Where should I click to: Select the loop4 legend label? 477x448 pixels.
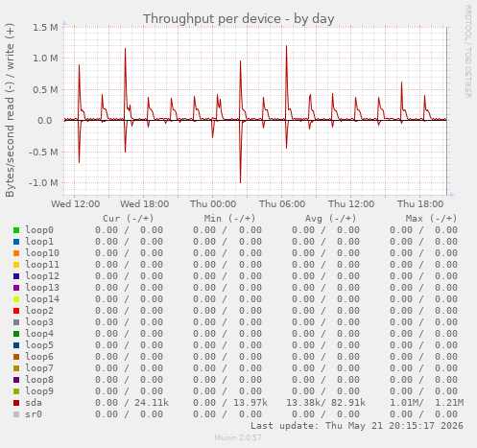click(39, 334)
